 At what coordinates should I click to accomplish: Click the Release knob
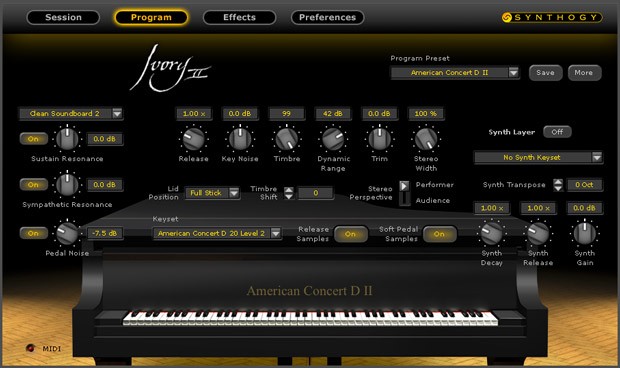click(193, 139)
